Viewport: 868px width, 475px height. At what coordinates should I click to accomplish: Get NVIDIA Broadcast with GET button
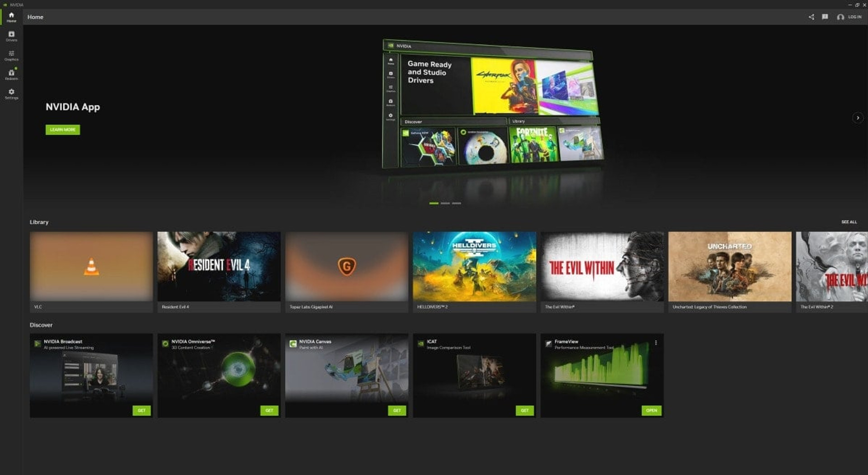point(142,410)
